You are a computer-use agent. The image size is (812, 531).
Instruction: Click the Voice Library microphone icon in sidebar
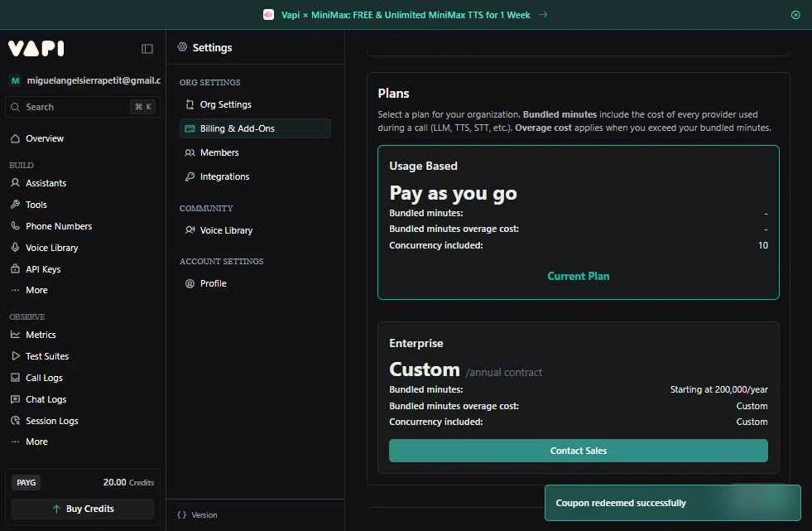point(16,248)
